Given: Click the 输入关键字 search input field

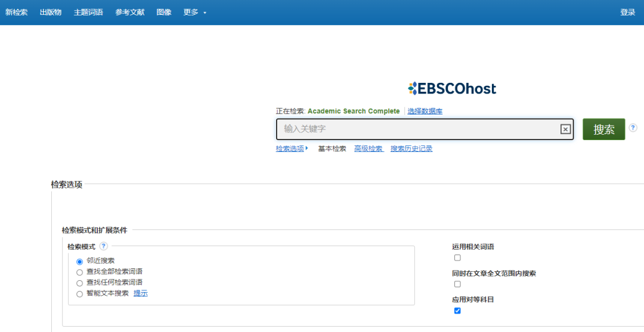Looking at the screenshot, I should pos(417,129).
